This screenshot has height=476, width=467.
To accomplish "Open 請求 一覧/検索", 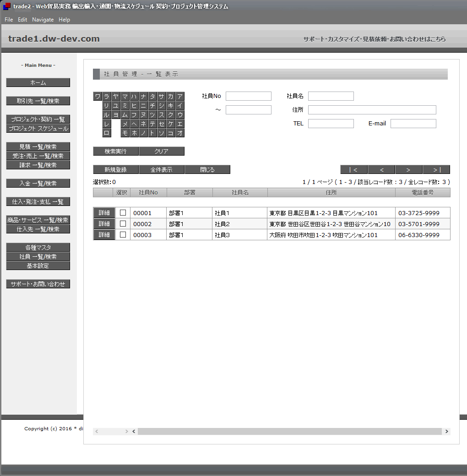I will [x=38, y=165].
